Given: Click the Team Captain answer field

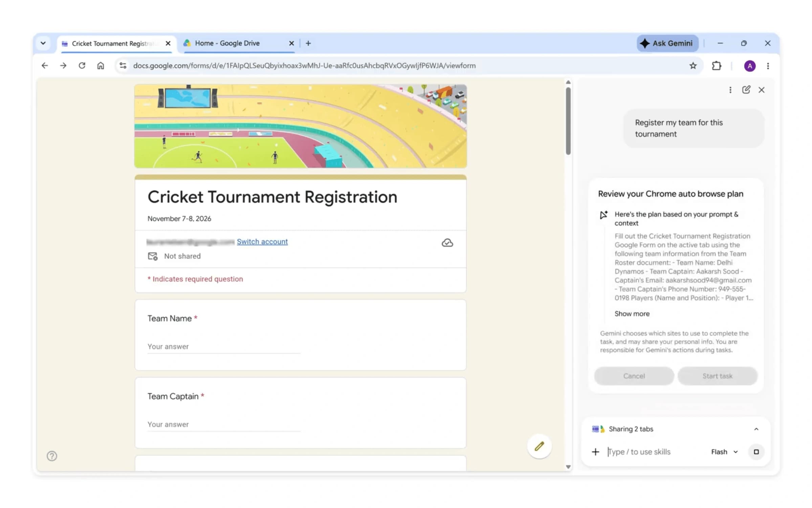Looking at the screenshot, I should pos(224,424).
